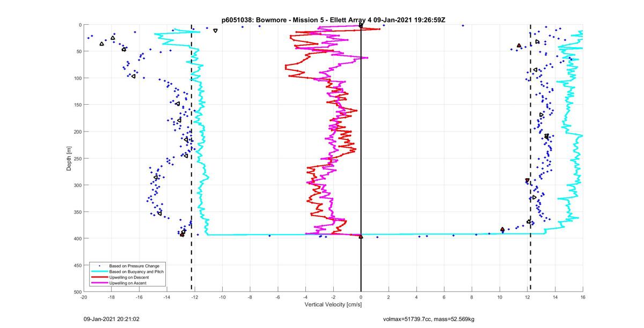Image resolution: width=644 pixels, height=328 pixels.
Task: Click the x-axis tick label '-6'
Action: point(278,297)
